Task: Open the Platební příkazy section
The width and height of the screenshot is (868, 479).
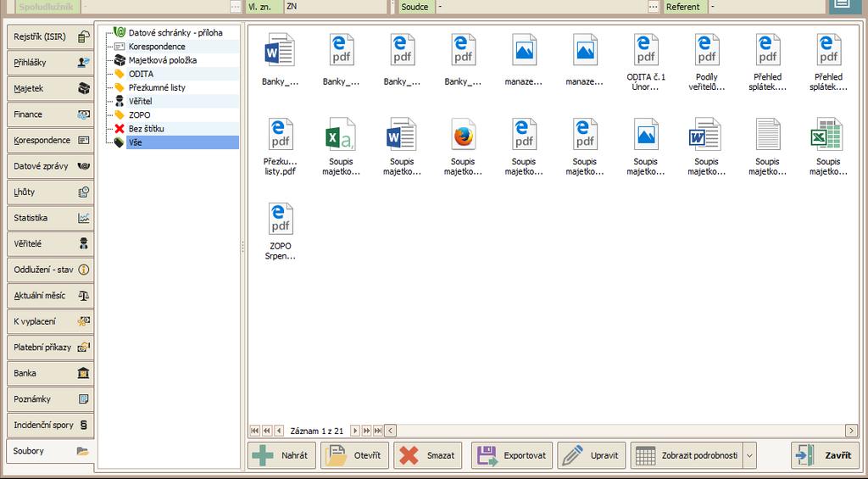Action: coord(50,348)
